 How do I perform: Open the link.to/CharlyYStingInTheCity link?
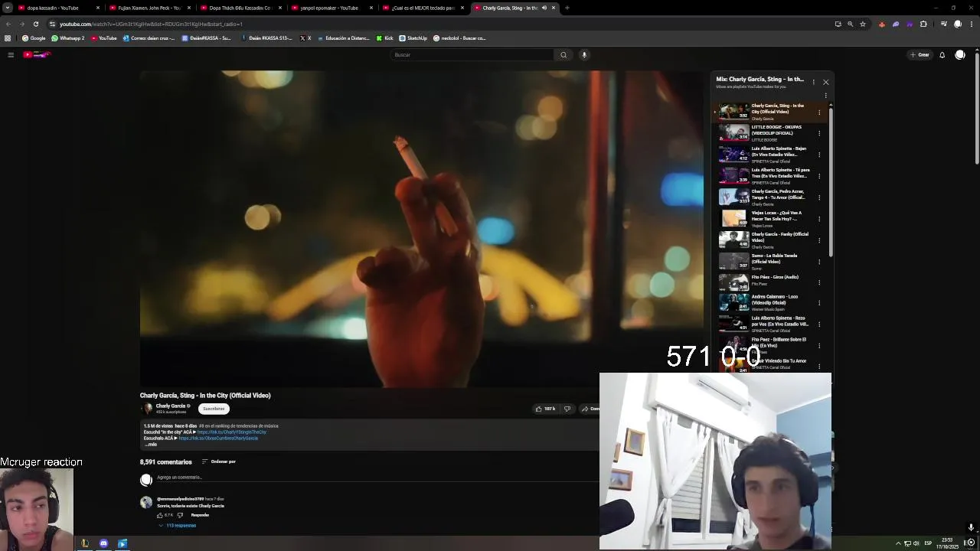(x=232, y=432)
